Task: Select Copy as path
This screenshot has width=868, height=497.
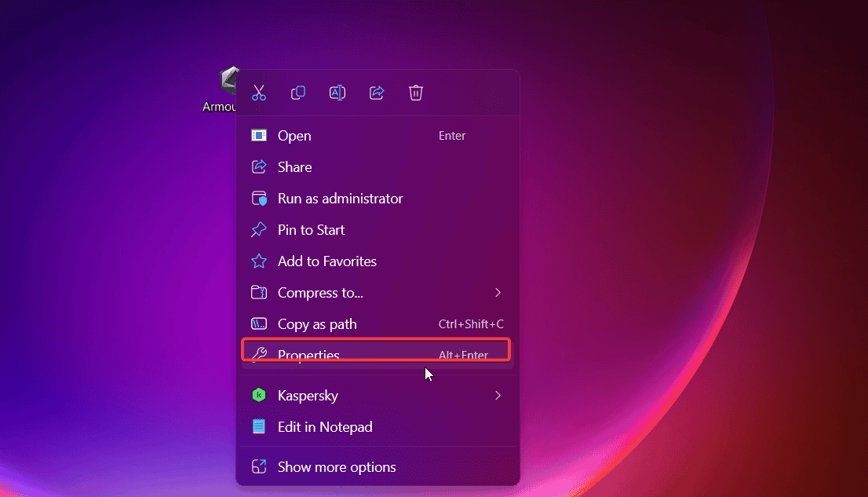Action: 377,324
